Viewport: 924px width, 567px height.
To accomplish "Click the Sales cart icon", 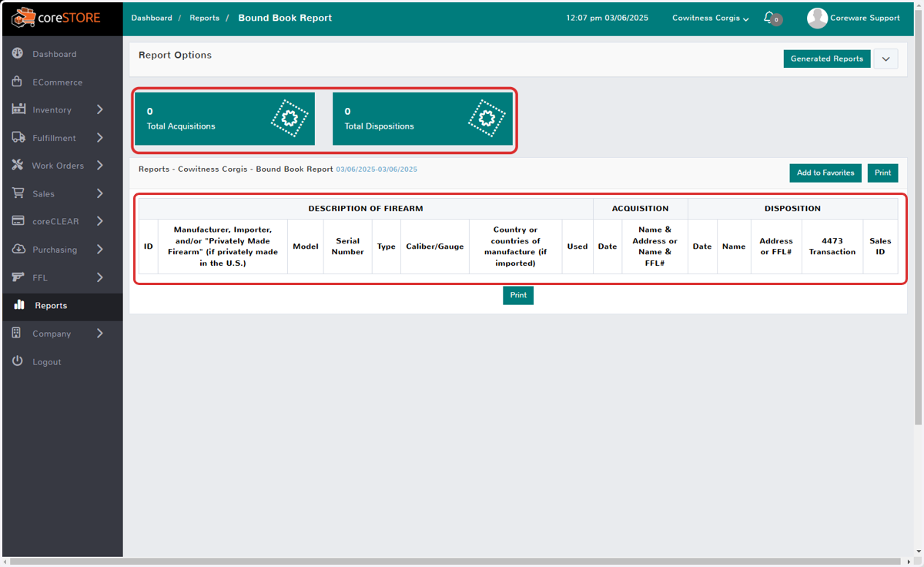I will pos(18,193).
